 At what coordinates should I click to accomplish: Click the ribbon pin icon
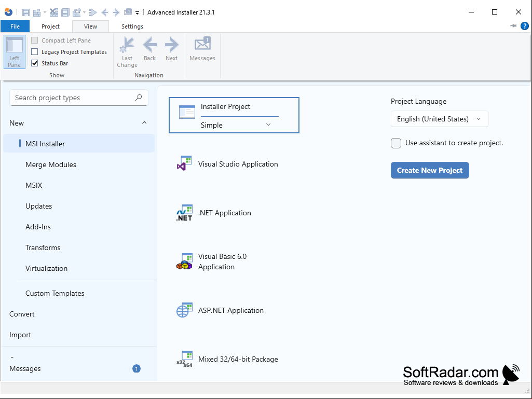point(513,26)
